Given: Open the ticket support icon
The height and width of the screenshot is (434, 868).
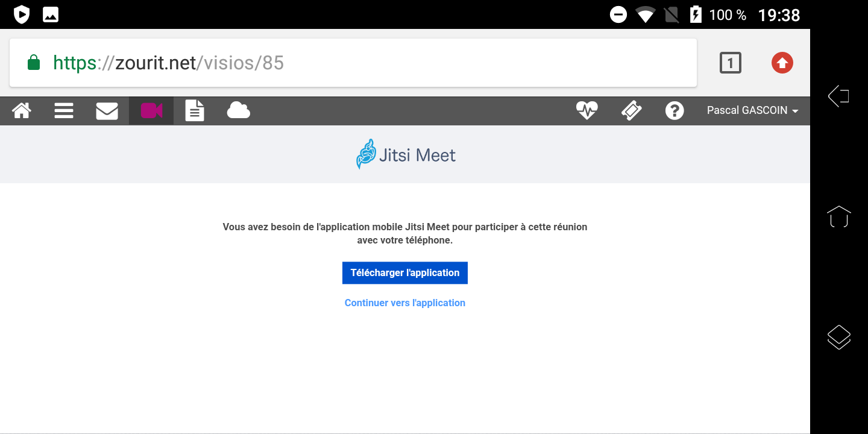Looking at the screenshot, I should (631, 111).
